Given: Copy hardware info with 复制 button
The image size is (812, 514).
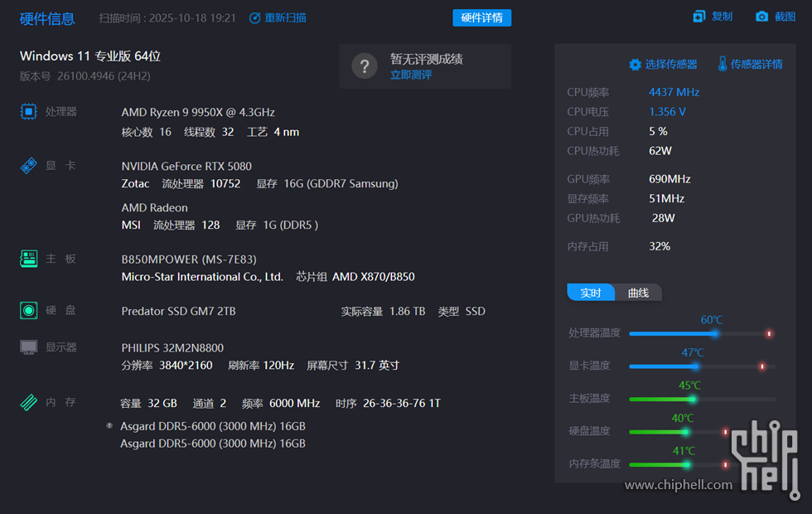Looking at the screenshot, I should pos(713,17).
